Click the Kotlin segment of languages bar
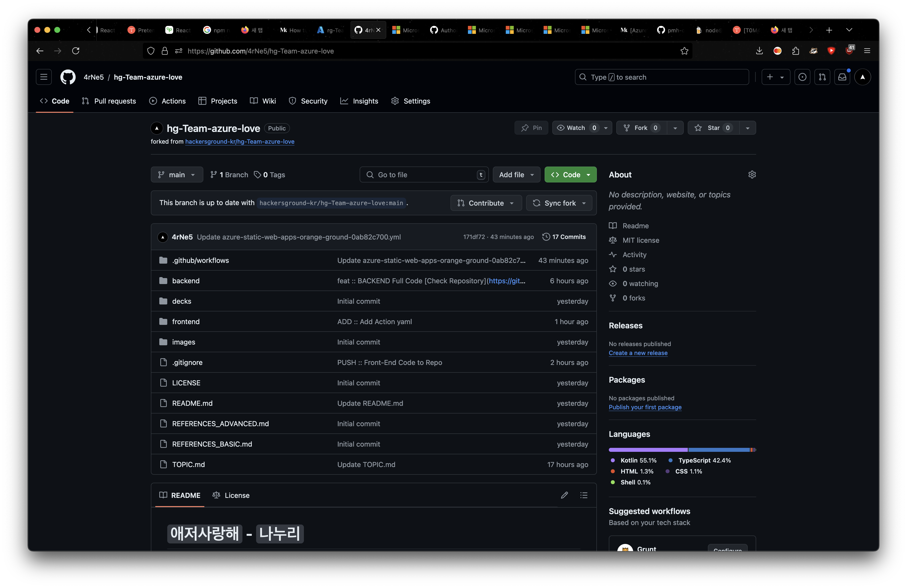The image size is (907, 588). tap(648, 450)
